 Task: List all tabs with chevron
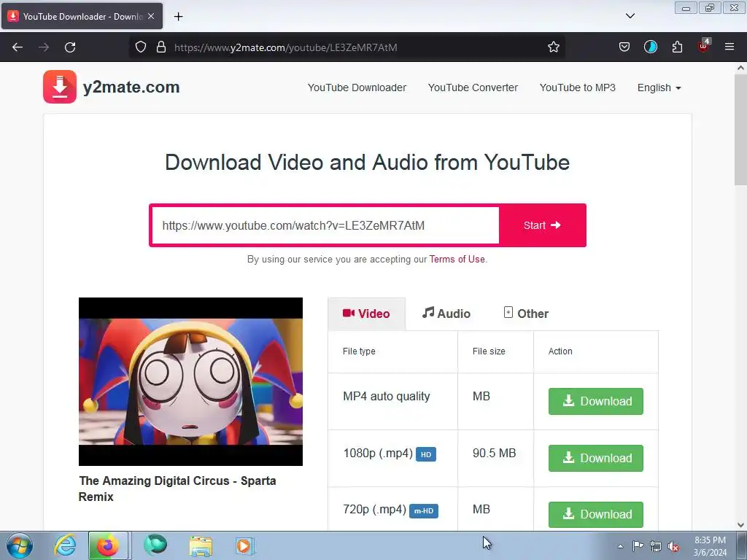click(x=630, y=16)
